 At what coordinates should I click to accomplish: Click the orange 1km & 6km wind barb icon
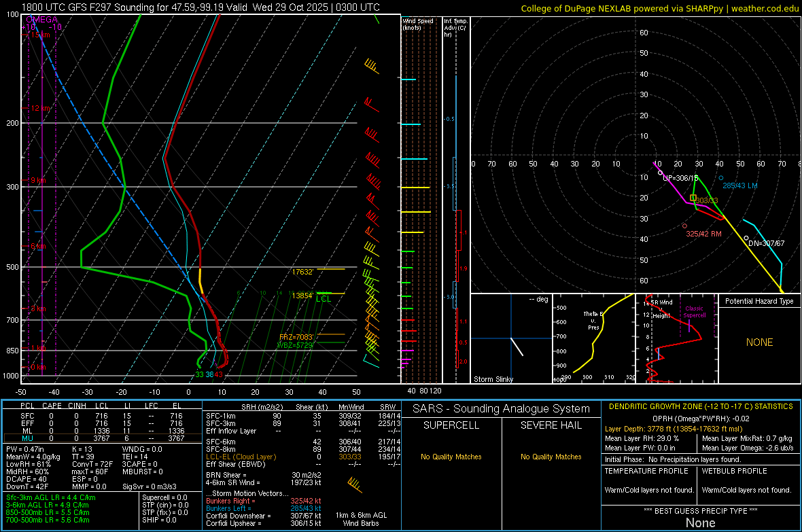[355, 484]
